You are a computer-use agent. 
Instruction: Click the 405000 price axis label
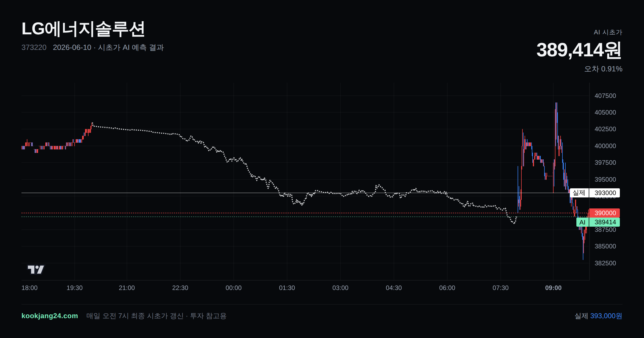click(605, 112)
